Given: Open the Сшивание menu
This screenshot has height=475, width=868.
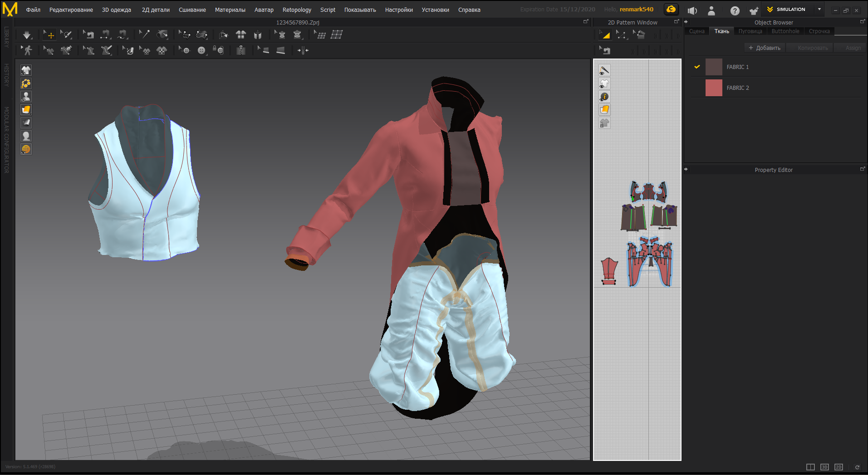Looking at the screenshot, I should pyautogui.click(x=192, y=10).
